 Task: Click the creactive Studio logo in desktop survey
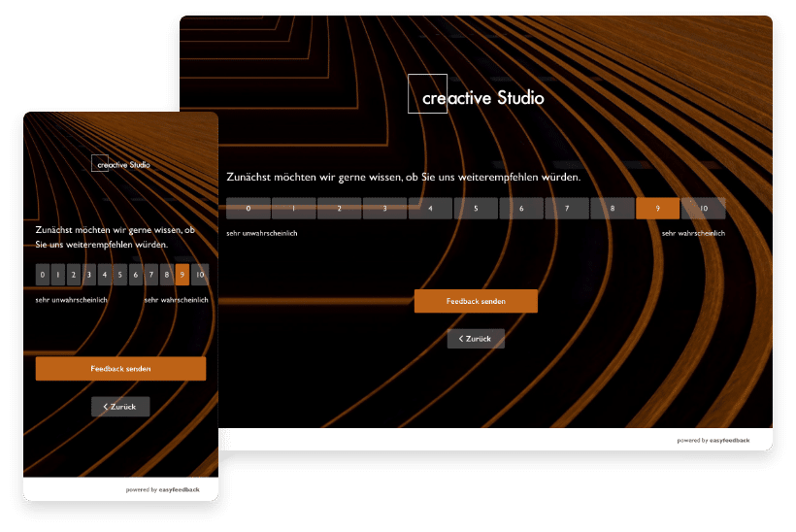click(x=476, y=95)
